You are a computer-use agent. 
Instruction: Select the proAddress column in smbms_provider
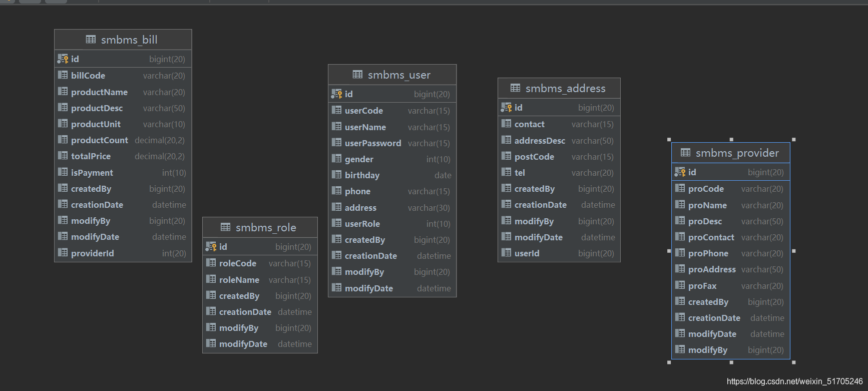tap(731, 269)
